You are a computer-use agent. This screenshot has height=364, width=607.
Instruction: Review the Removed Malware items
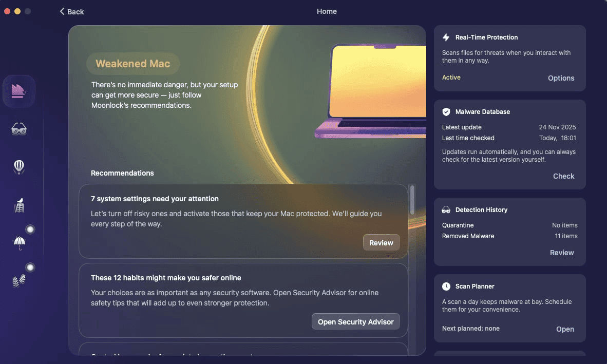[562, 252]
